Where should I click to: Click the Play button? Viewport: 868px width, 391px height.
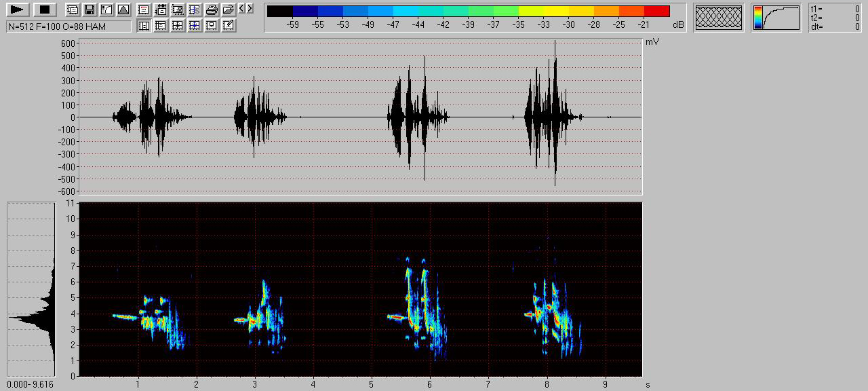pos(18,10)
